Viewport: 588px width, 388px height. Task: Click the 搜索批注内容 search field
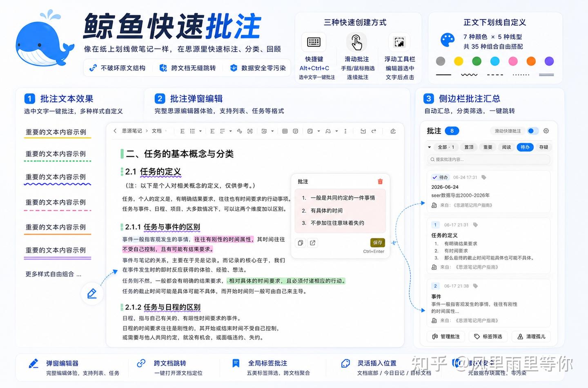coord(488,160)
